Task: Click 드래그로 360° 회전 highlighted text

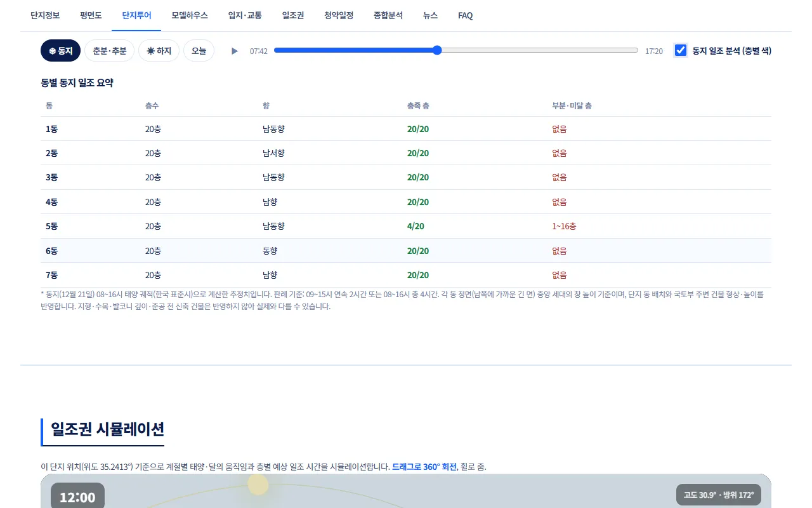Action: (x=424, y=467)
